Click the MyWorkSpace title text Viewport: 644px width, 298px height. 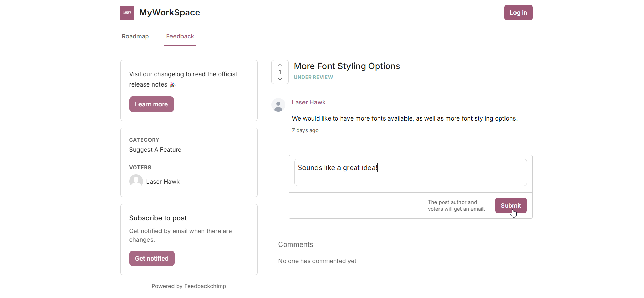point(169,13)
